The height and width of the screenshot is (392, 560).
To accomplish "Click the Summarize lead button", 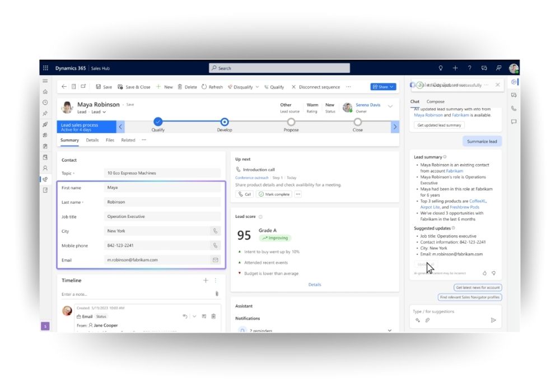I will tap(482, 141).
